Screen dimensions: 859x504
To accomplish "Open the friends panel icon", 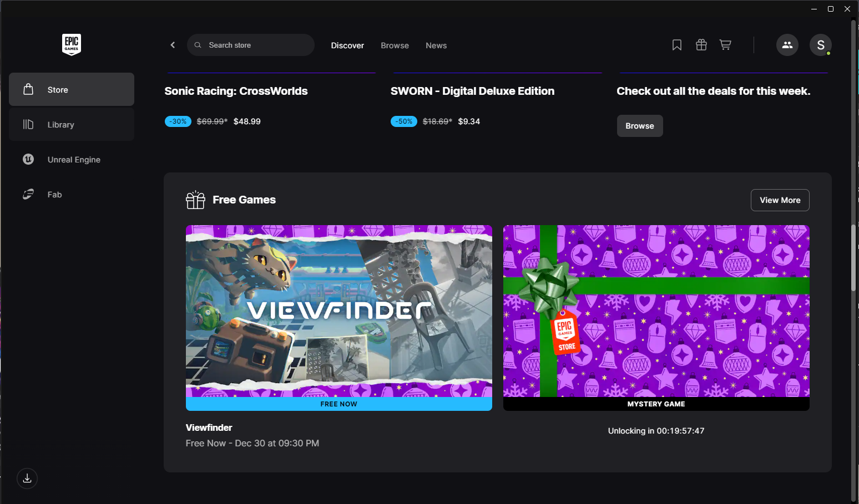I will point(787,45).
